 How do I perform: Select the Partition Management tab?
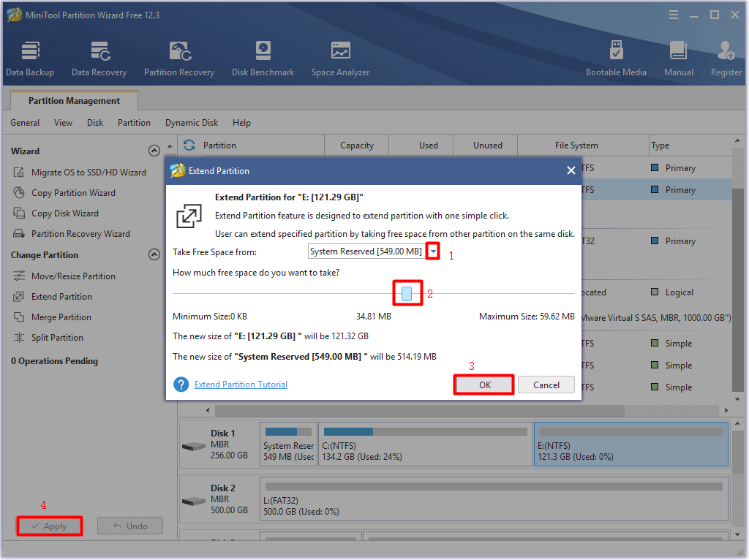tap(74, 101)
